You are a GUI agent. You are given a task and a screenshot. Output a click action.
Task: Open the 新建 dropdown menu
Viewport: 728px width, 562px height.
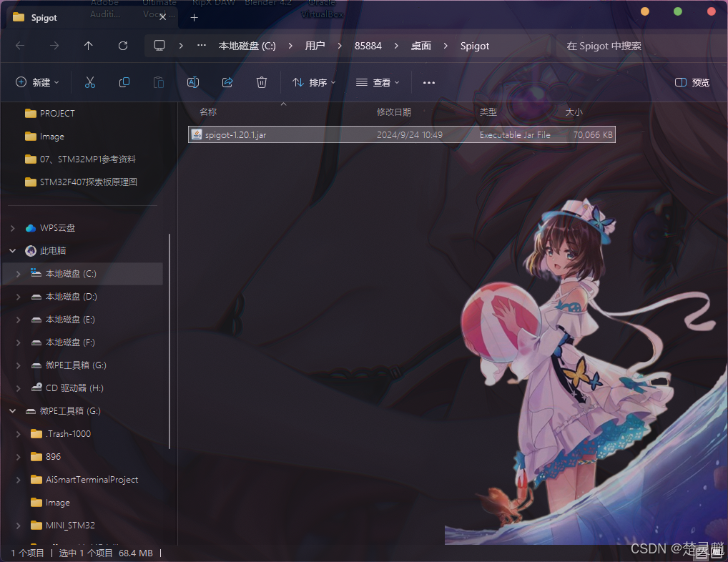(x=38, y=83)
